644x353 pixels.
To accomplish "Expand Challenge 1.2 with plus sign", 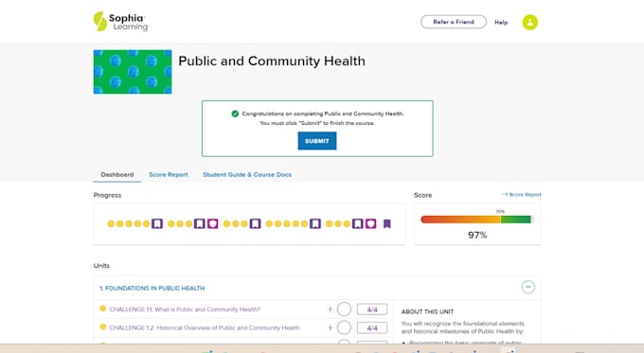I will (x=330, y=327).
